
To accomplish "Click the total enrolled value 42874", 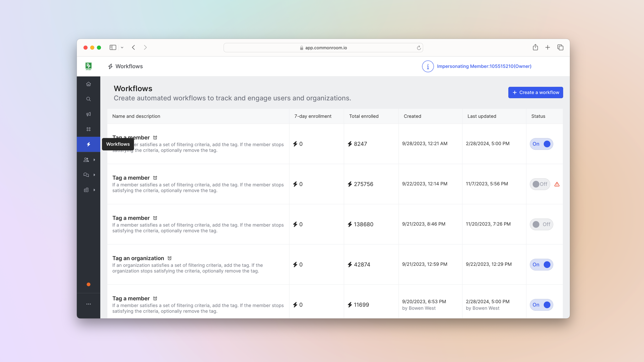I will pyautogui.click(x=362, y=265).
